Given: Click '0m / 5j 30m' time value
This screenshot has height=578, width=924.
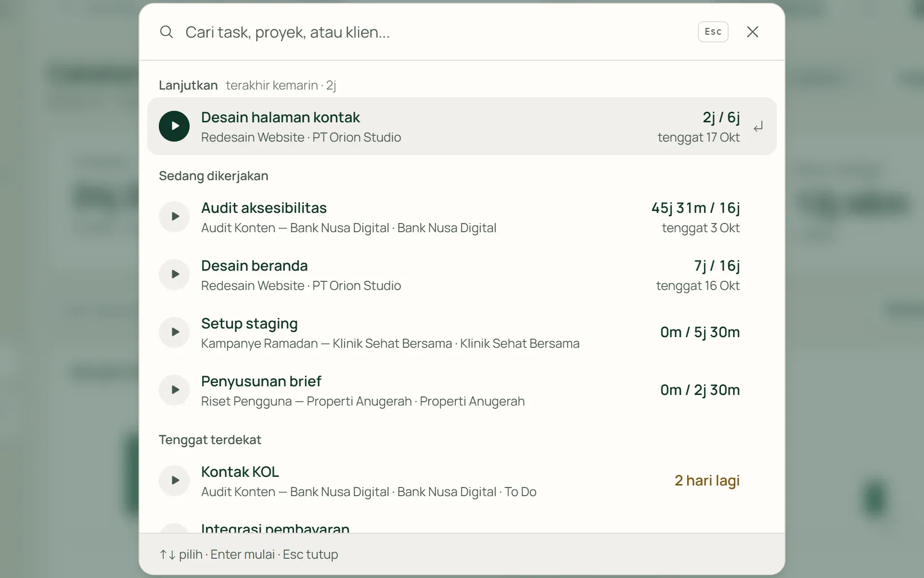Looking at the screenshot, I should (x=700, y=332).
